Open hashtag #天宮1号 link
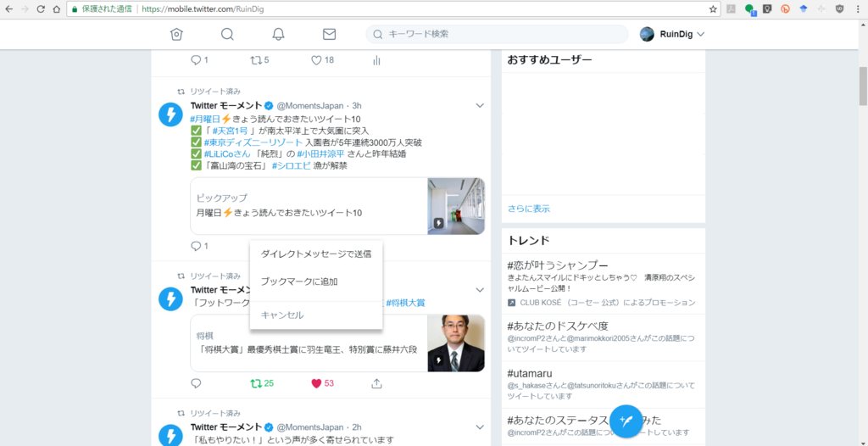This screenshot has width=868, height=446. click(230, 131)
